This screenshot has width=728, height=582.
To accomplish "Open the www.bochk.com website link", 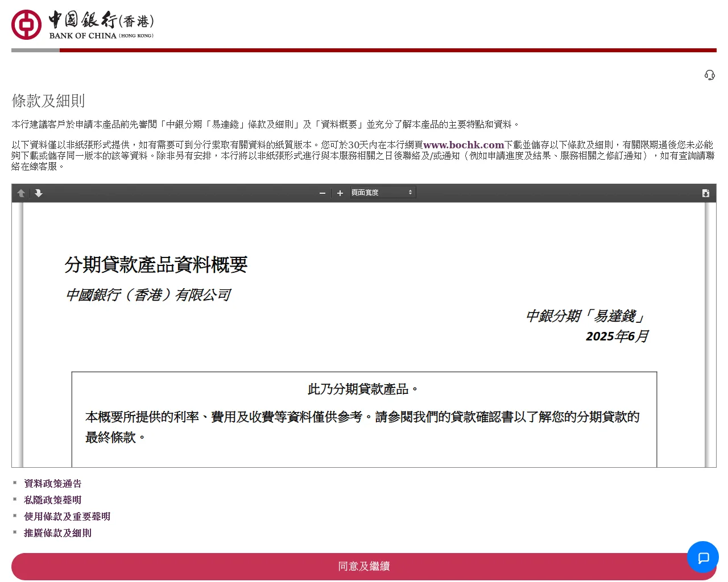I will tap(464, 145).
